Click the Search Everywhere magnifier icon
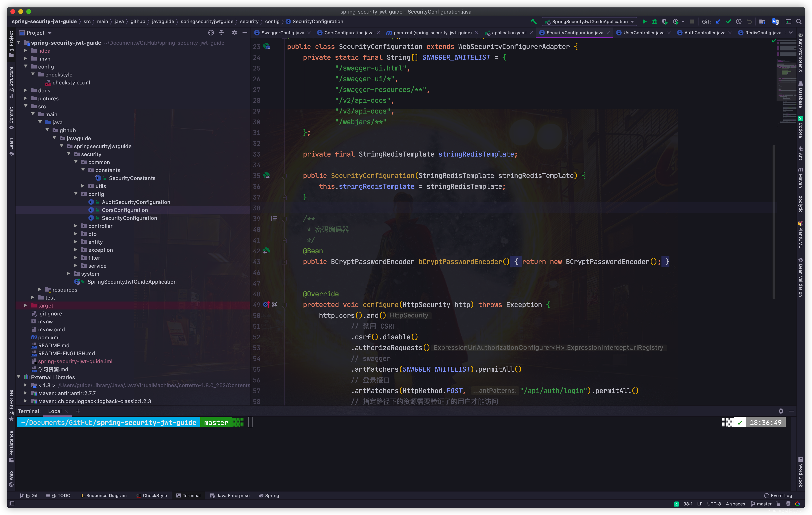The height and width of the screenshot is (515, 812). (x=798, y=22)
